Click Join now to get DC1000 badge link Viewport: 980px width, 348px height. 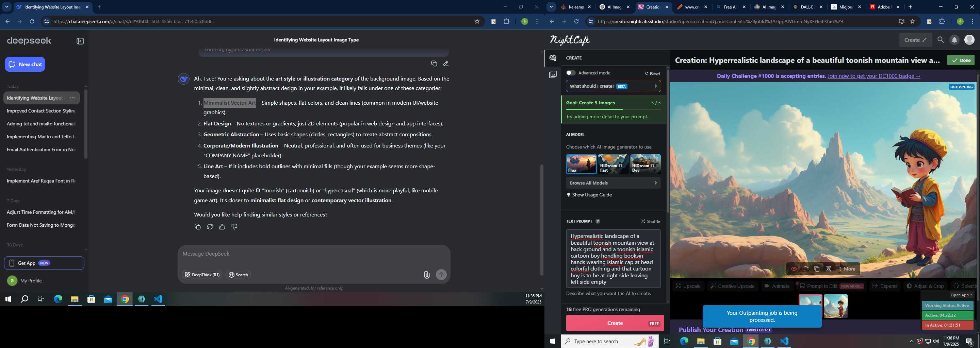(874, 76)
